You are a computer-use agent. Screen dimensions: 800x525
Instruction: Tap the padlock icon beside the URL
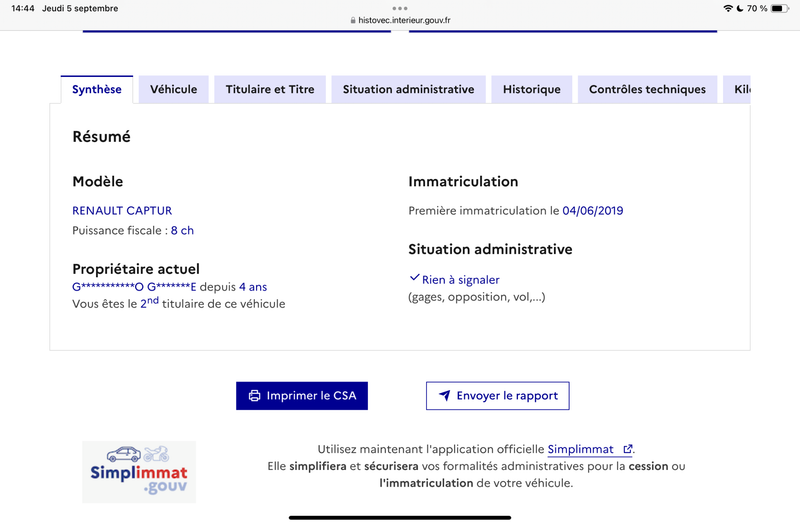pyautogui.click(x=353, y=20)
